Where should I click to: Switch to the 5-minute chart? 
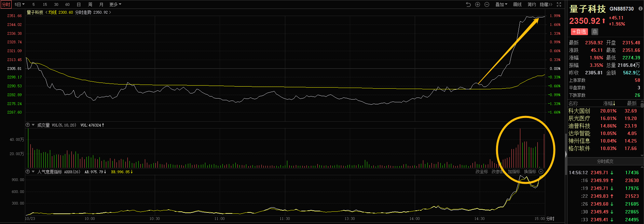pos(33,4)
